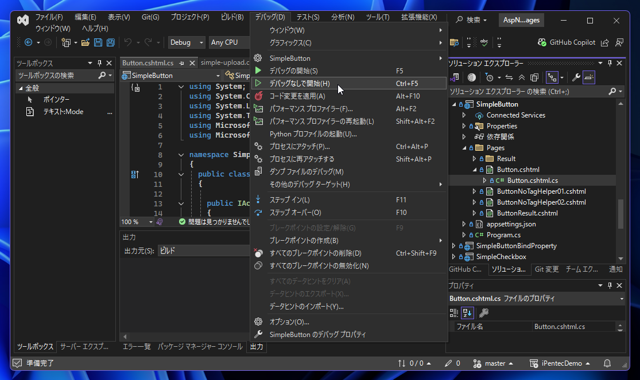Choose ステップ イン(I) menu entry
Viewport: 640px width, 380px height.
tap(349, 200)
